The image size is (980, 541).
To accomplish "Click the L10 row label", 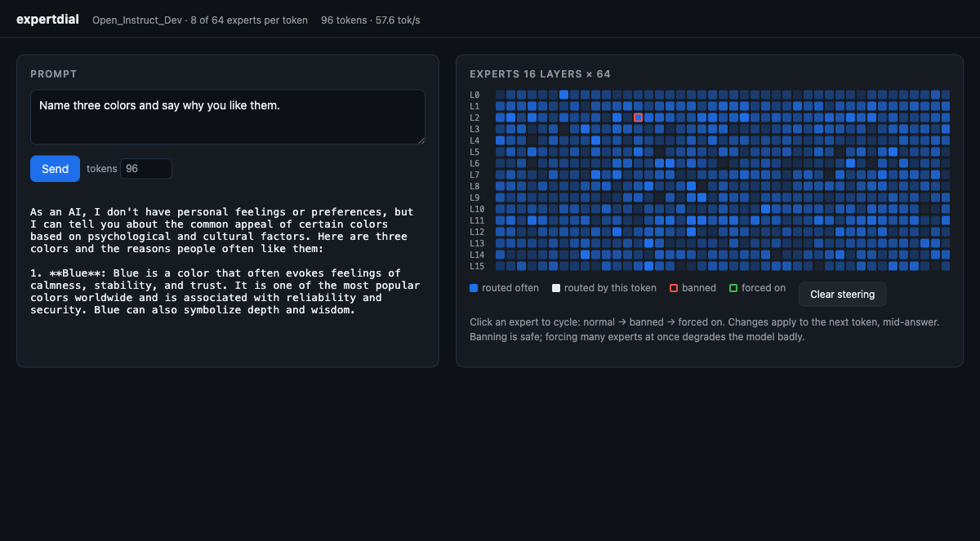I will pos(478,209).
